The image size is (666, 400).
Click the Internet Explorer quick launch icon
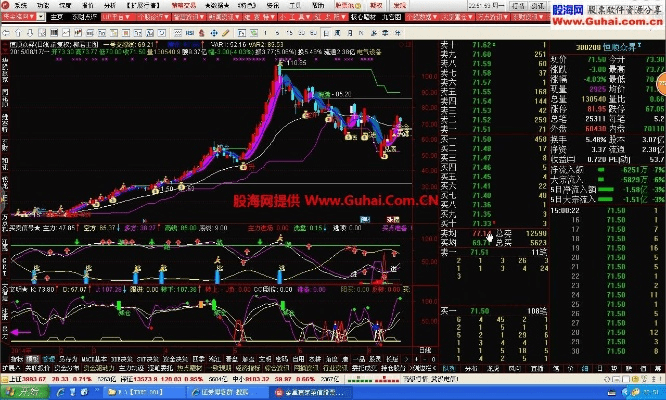(x=60, y=392)
